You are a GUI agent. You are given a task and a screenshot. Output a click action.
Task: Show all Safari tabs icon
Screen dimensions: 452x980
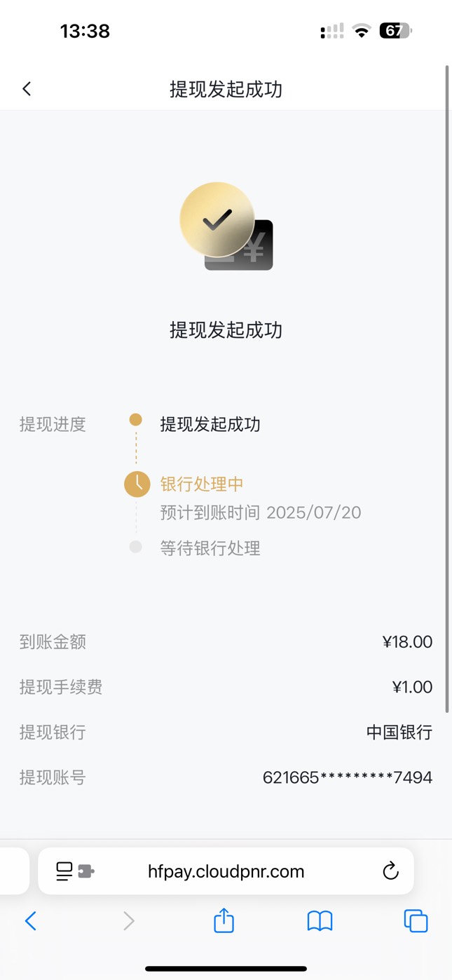click(416, 921)
